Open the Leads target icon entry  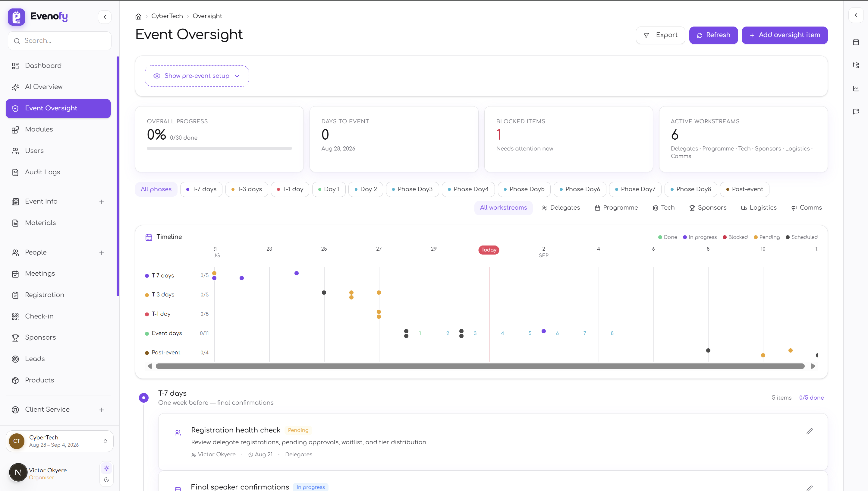tap(58, 359)
